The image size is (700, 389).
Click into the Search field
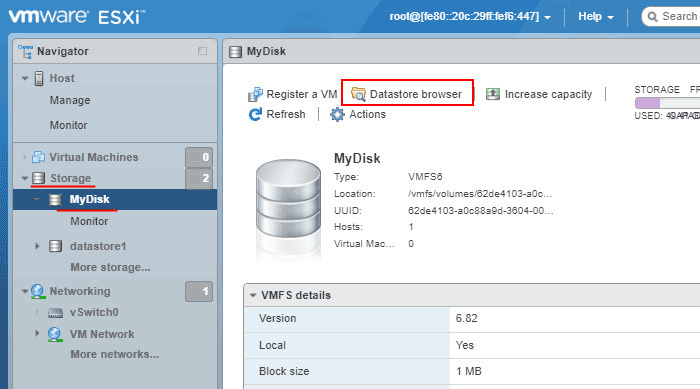point(673,17)
